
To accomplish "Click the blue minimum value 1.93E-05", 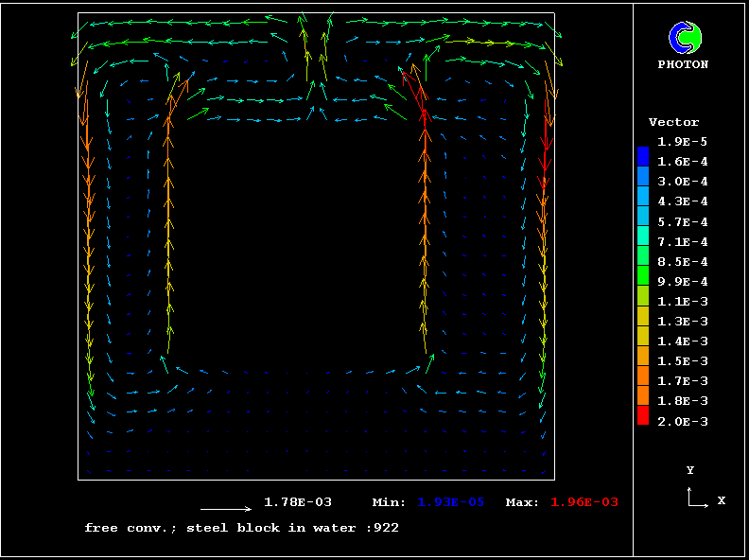I will (x=450, y=502).
